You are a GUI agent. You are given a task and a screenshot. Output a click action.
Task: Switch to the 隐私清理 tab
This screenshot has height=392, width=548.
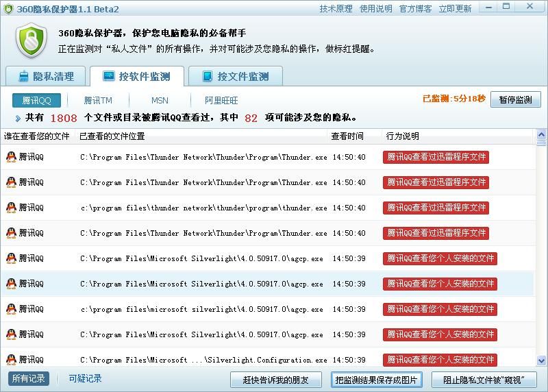point(46,76)
